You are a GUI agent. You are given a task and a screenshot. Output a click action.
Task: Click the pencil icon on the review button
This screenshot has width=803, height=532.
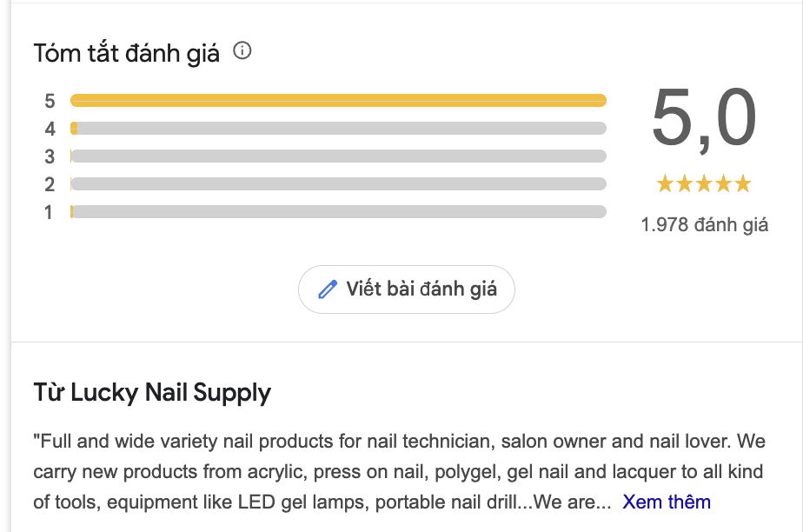pos(328,289)
